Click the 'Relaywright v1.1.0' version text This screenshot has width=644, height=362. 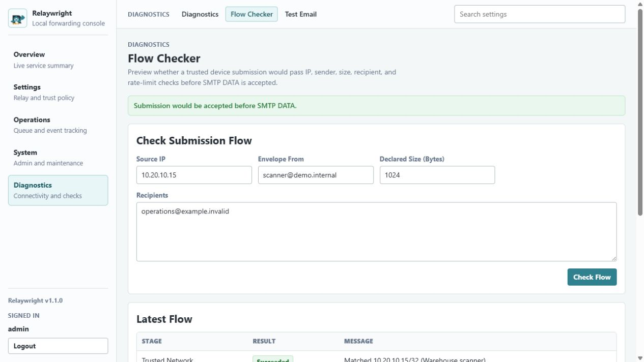tap(36, 300)
